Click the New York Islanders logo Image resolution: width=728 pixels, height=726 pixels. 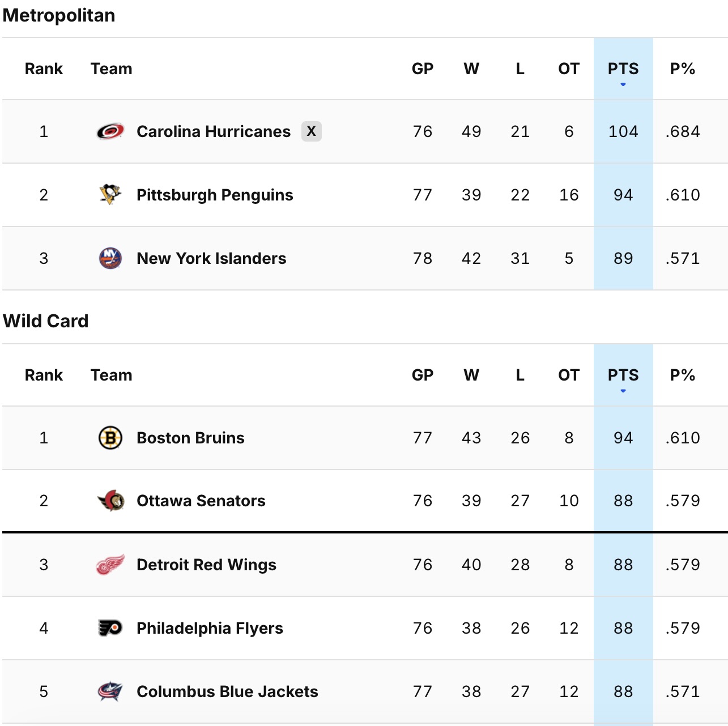tap(110, 258)
